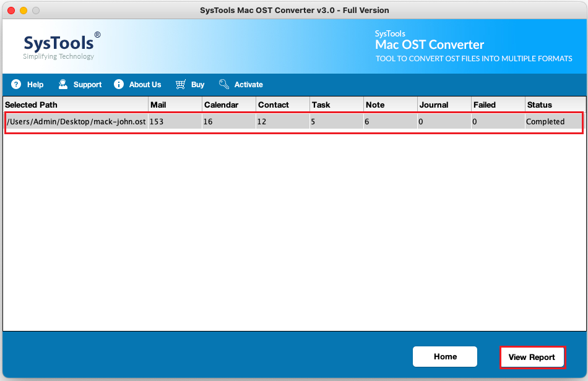
Task: Click the Note column header
Action: click(x=391, y=105)
